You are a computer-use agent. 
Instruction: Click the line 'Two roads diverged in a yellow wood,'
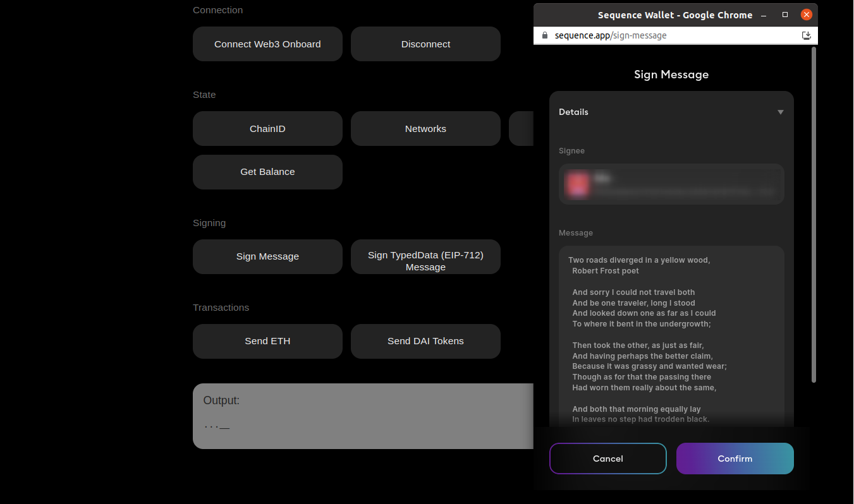pyautogui.click(x=639, y=260)
